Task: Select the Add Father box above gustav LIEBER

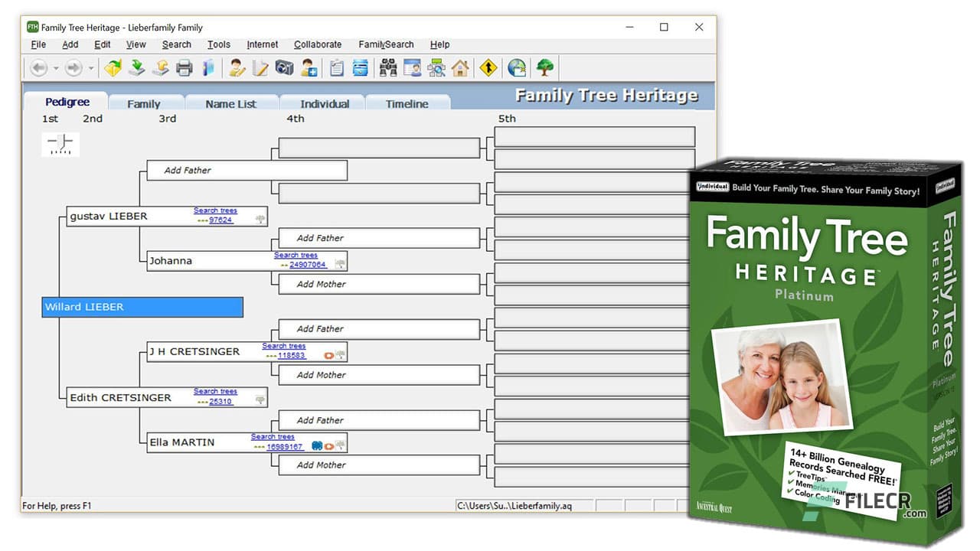Action: [x=245, y=170]
